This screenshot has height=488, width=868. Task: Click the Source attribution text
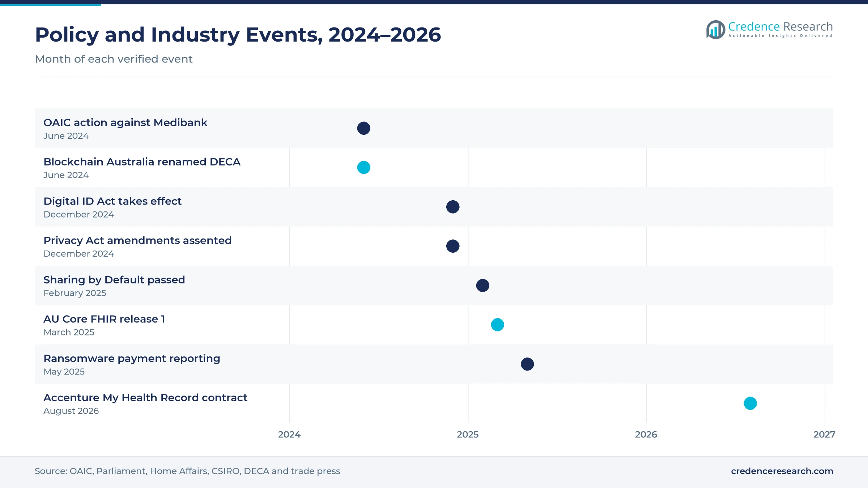point(187,471)
